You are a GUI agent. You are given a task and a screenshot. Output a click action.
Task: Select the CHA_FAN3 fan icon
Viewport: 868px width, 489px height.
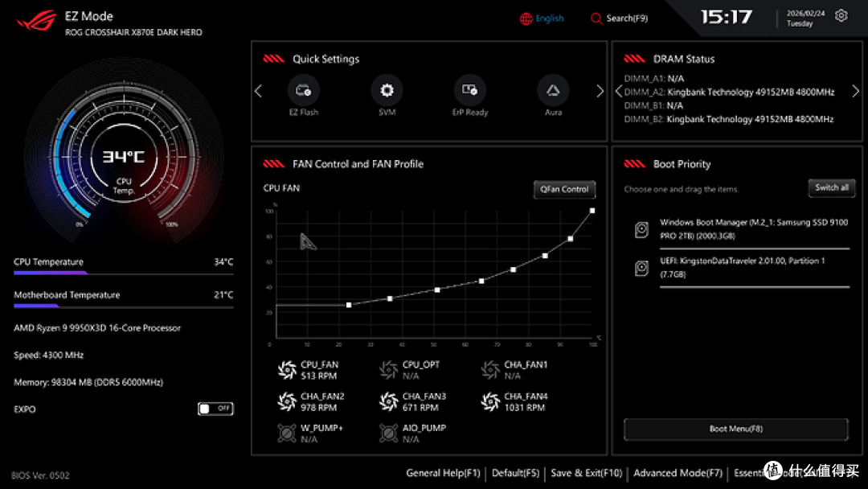389,401
